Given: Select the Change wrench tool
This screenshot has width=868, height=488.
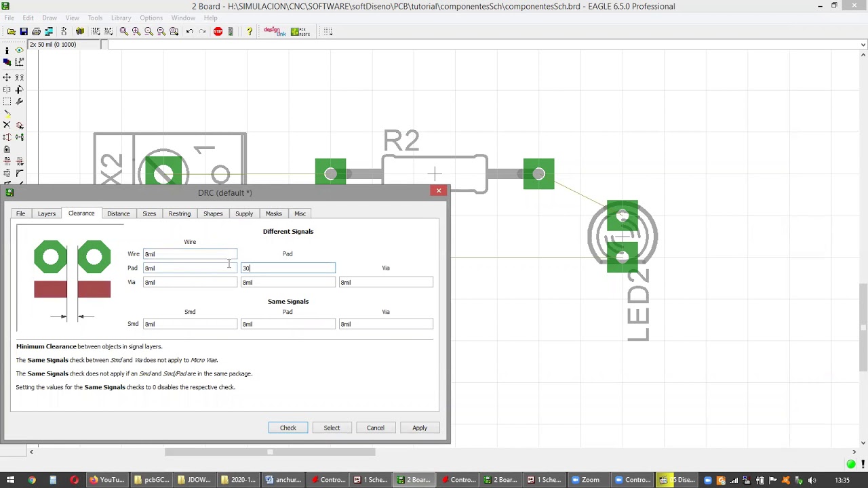Looking at the screenshot, I should 20,101.
